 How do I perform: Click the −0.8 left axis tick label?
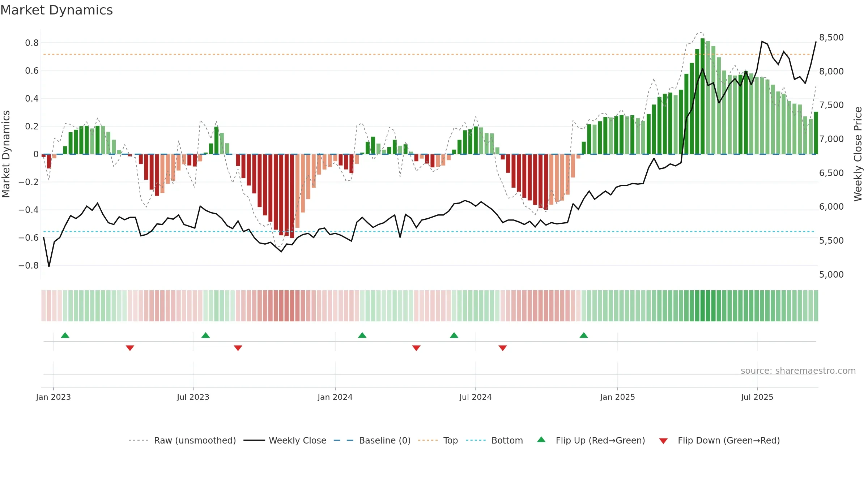point(29,266)
